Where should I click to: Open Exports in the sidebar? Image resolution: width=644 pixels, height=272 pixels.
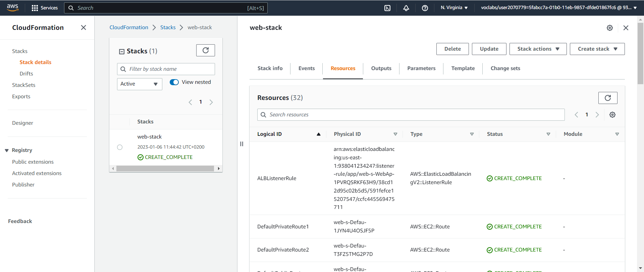click(21, 97)
